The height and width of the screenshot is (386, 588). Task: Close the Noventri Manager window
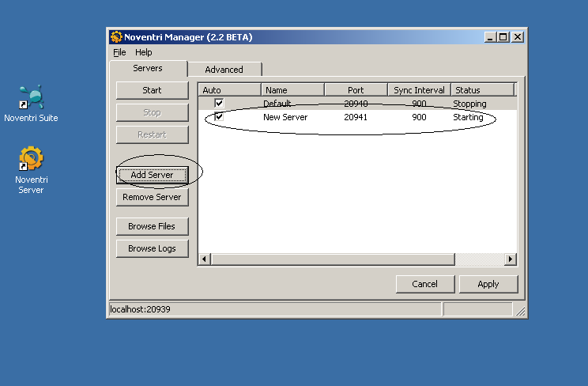tap(518, 37)
